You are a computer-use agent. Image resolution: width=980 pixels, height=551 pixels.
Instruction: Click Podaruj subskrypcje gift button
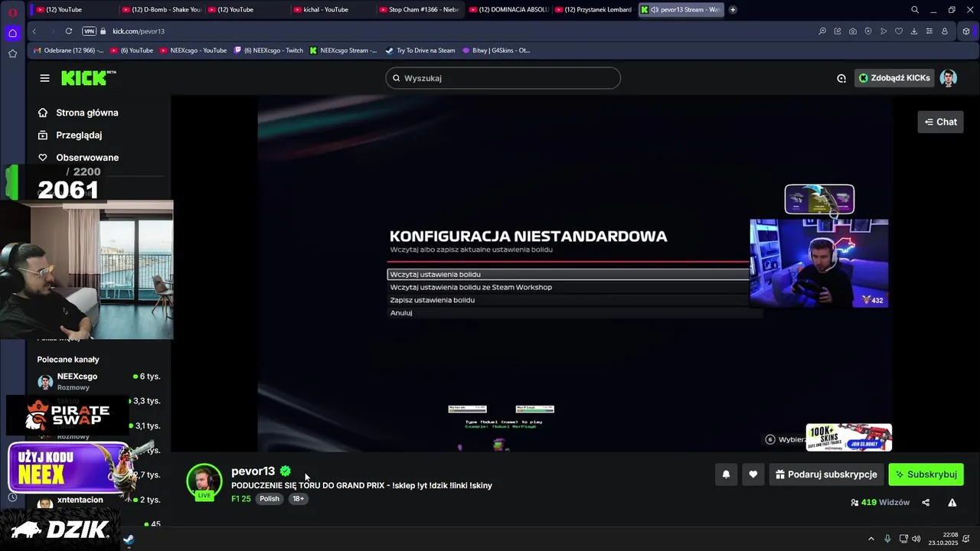(826, 474)
